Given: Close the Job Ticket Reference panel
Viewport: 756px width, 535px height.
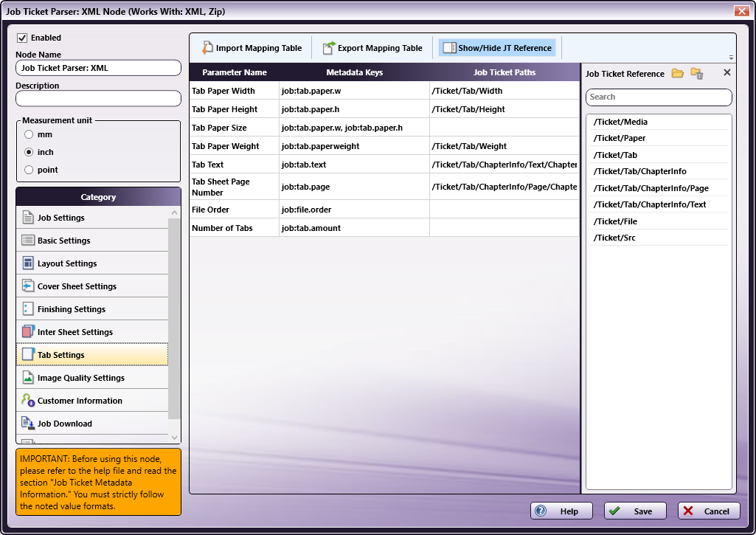Looking at the screenshot, I should tap(727, 72).
